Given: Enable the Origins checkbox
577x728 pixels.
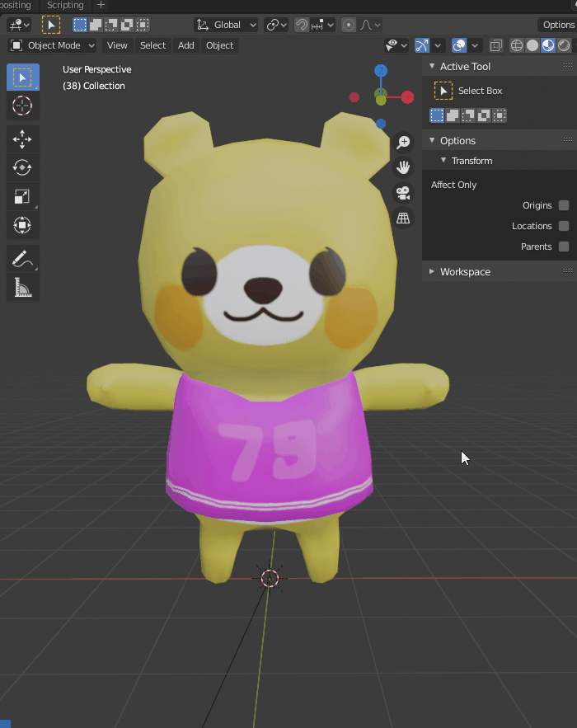Looking at the screenshot, I should click(564, 205).
